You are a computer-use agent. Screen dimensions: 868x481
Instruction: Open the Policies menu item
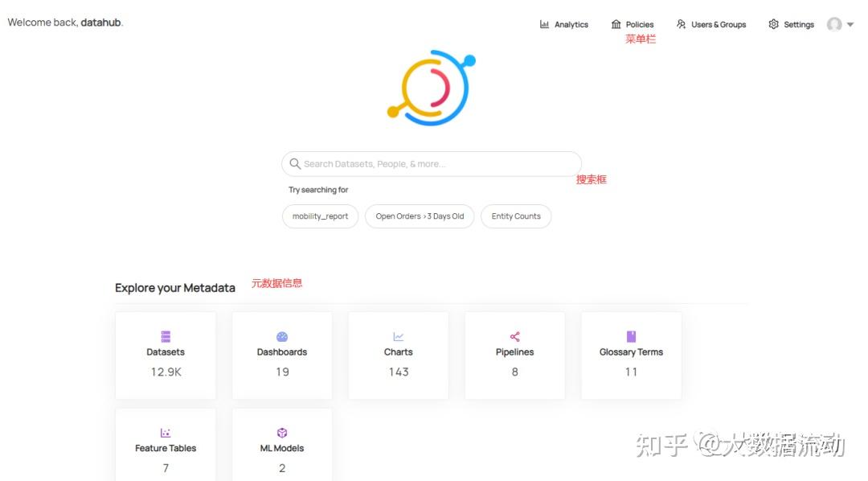(633, 24)
